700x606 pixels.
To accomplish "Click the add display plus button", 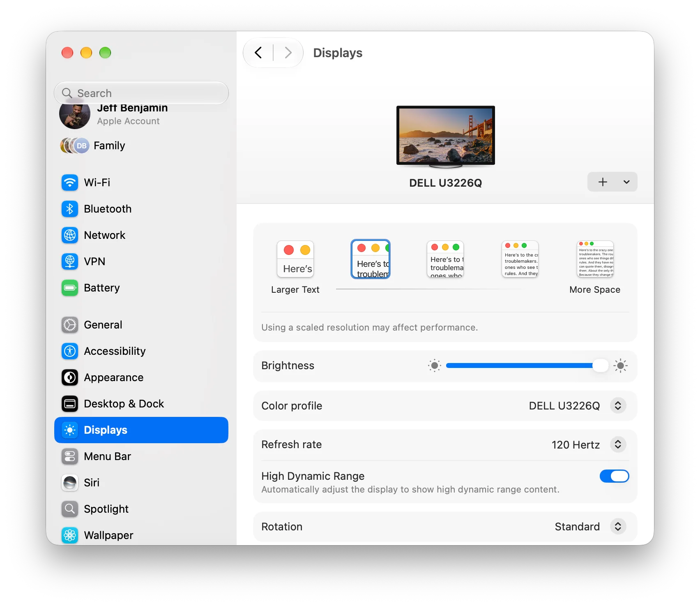I will pyautogui.click(x=603, y=182).
